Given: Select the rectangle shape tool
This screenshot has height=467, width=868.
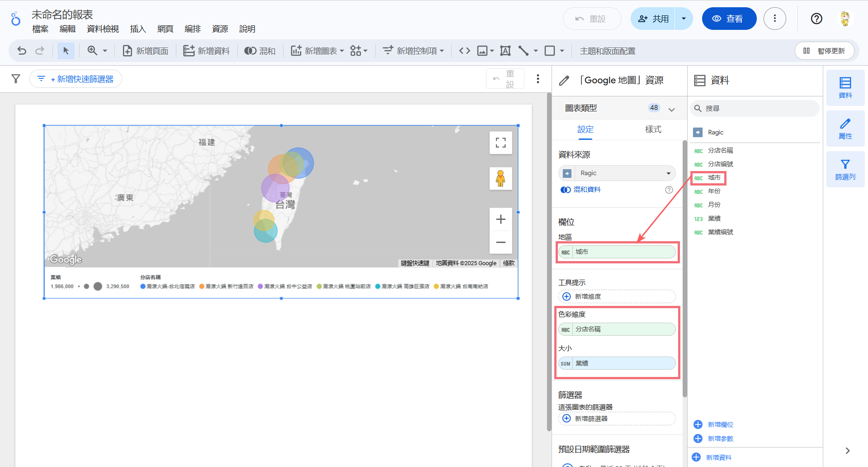Looking at the screenshot, I should click(x=550, y=51).
